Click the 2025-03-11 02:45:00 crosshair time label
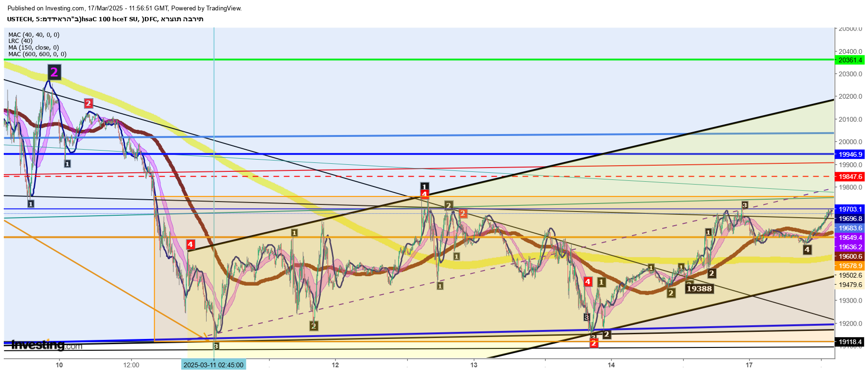 point(213,365)
